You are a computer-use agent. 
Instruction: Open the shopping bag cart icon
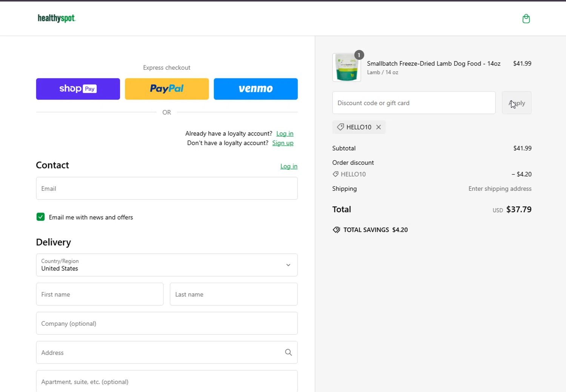point(526,18)
